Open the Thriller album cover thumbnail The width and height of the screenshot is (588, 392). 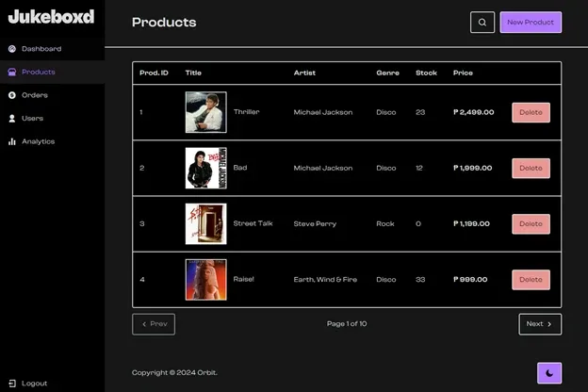[x=205, y=112]
